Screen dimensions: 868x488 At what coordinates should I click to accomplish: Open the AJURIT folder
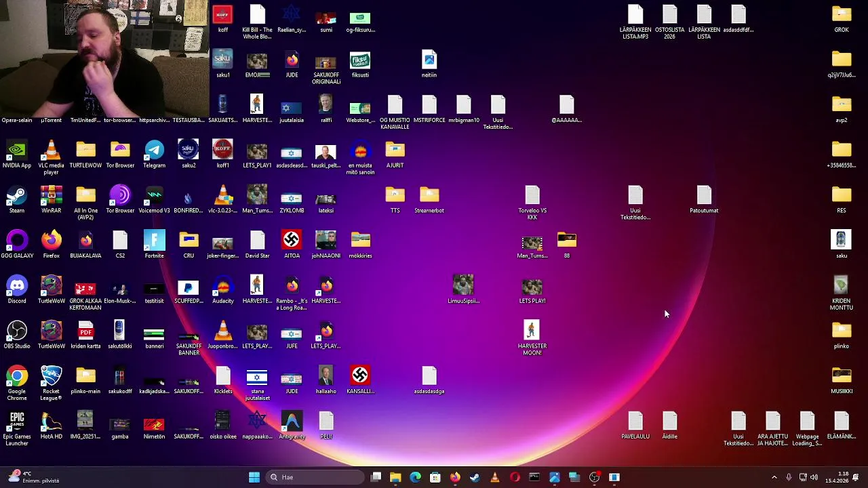coord(395,155)
